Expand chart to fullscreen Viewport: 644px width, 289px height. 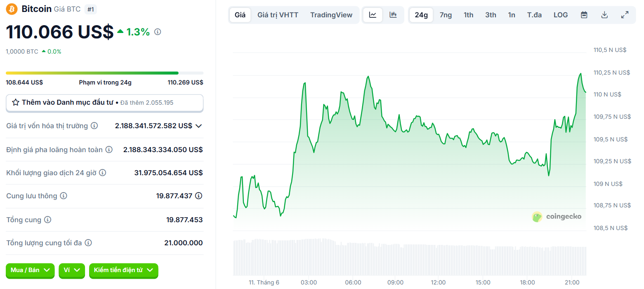coord(625,15)
